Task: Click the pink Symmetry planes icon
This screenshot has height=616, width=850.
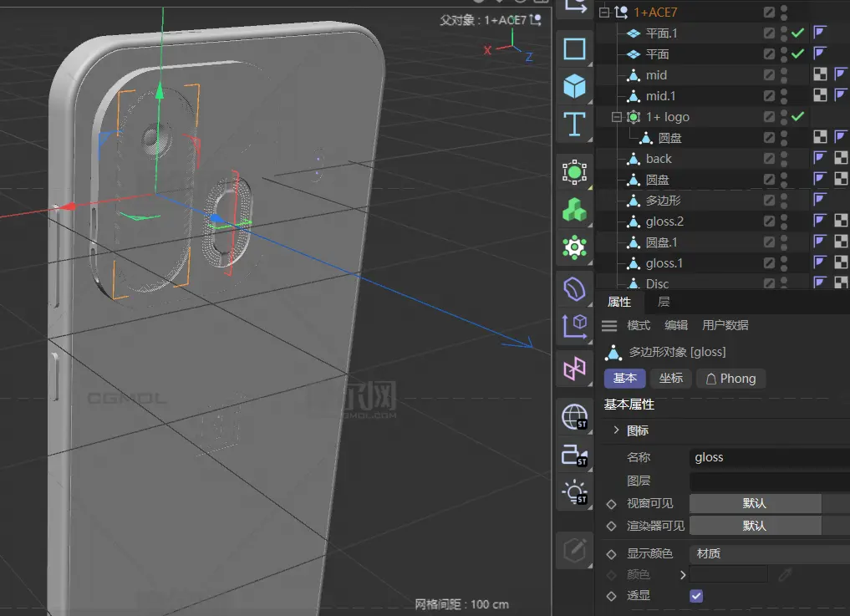Action: 575,369
